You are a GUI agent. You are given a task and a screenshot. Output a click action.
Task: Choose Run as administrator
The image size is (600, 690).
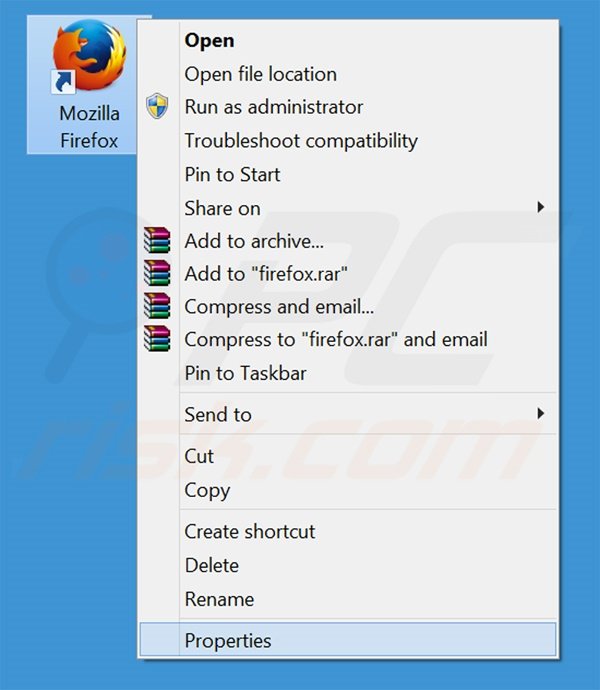[348, 107]
